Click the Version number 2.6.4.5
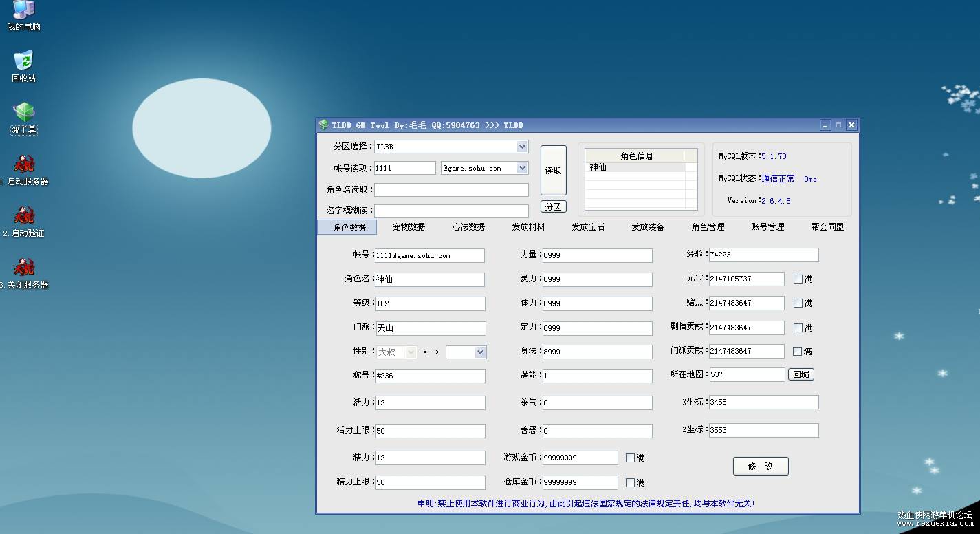980x534 pixels. 776,201
